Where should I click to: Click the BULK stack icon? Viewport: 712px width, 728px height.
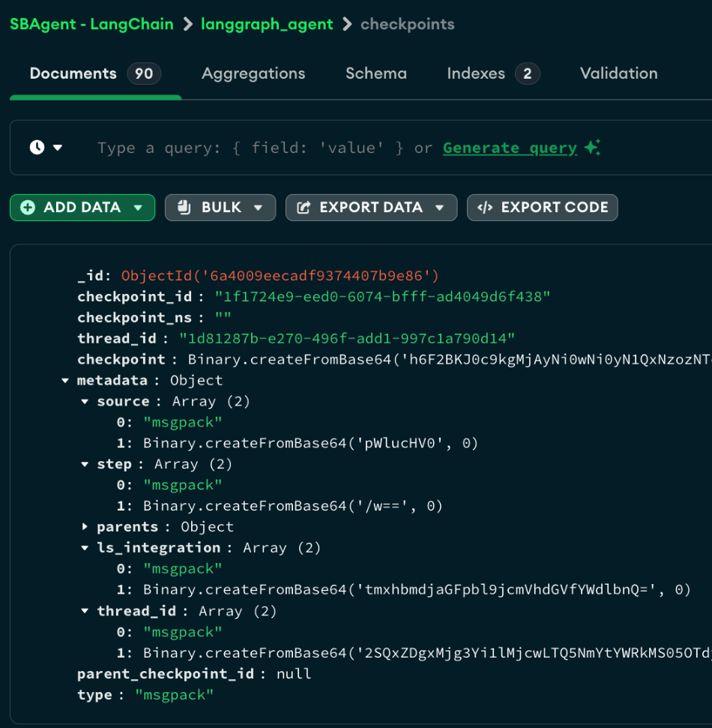(x=184, y=207)
